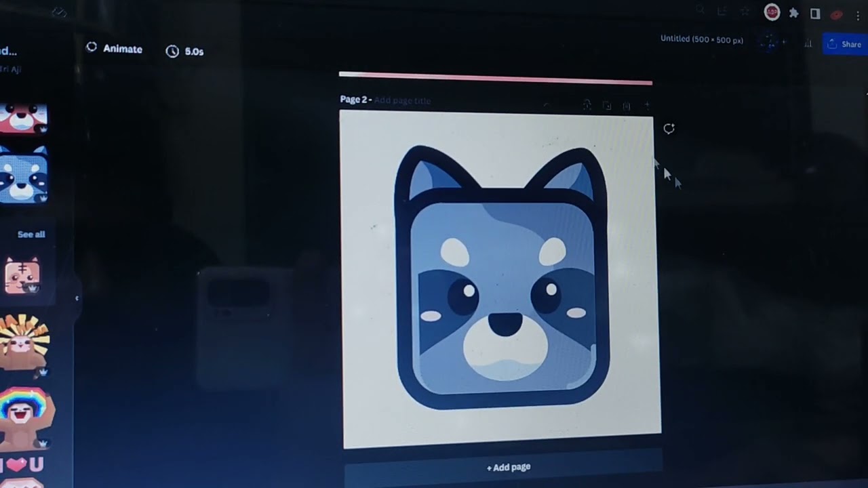
Task: Click the bookmark star icon
Action: click(x=744, y=11)
